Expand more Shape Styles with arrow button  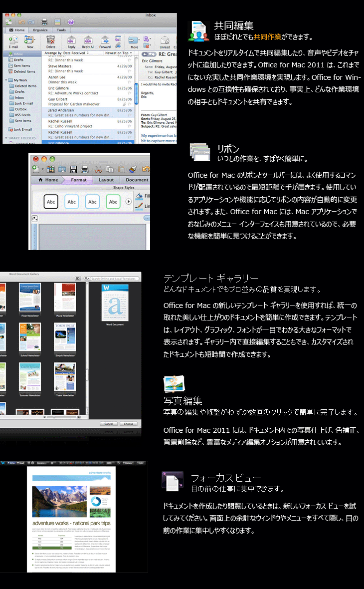tap(128, 202)
